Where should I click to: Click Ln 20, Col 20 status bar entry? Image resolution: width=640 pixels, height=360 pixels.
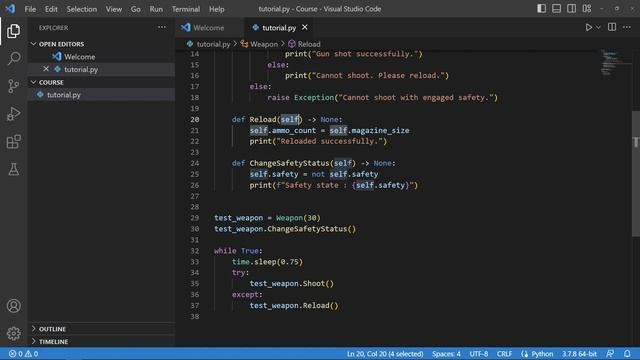point(385,354)
